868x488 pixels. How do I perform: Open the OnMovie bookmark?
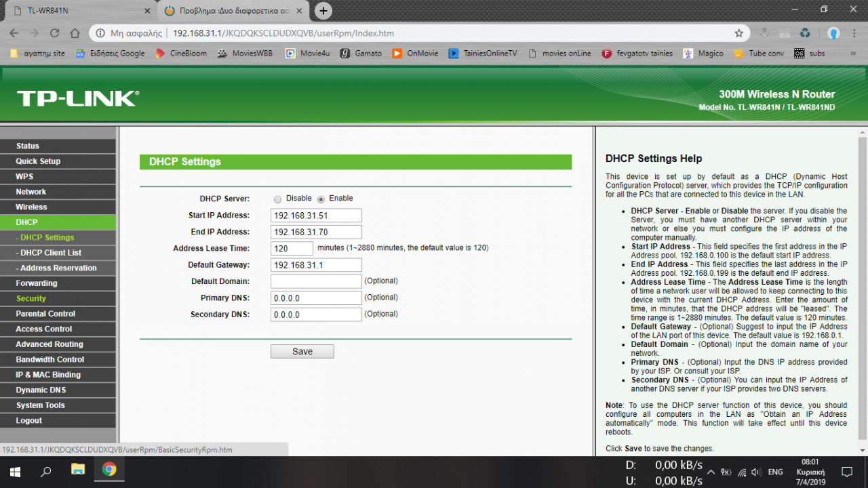point(415,53)
